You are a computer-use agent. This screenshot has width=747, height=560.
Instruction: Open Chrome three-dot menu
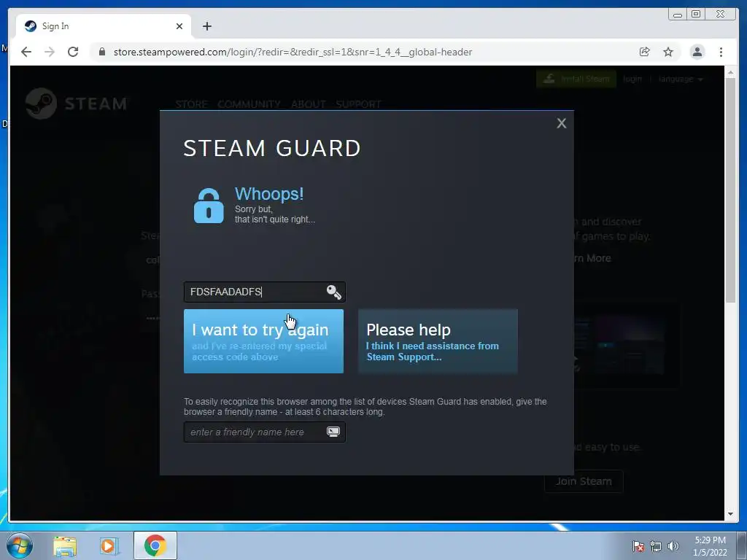(721, 52)
